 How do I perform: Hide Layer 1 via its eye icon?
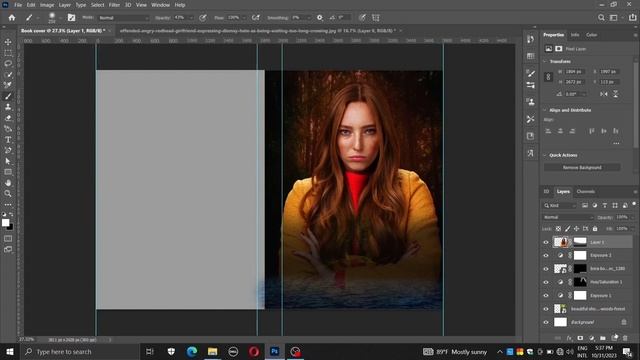pyautogui.click(x=546, y=242)
